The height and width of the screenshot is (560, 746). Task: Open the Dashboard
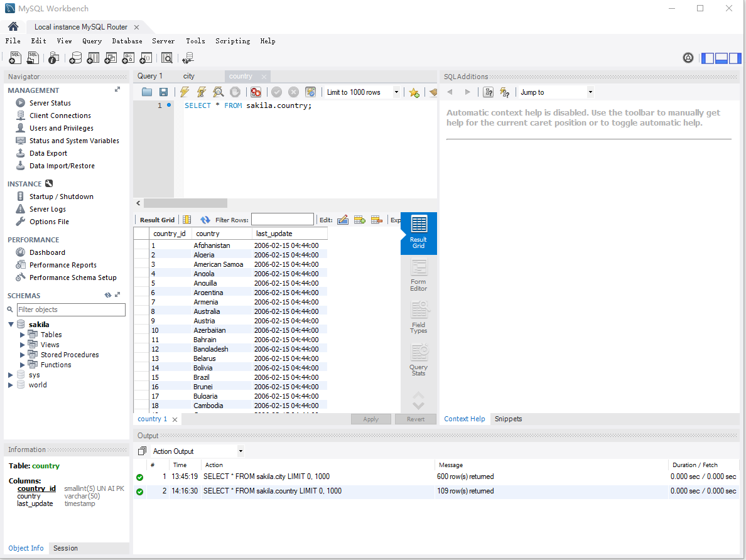point(47,252)
